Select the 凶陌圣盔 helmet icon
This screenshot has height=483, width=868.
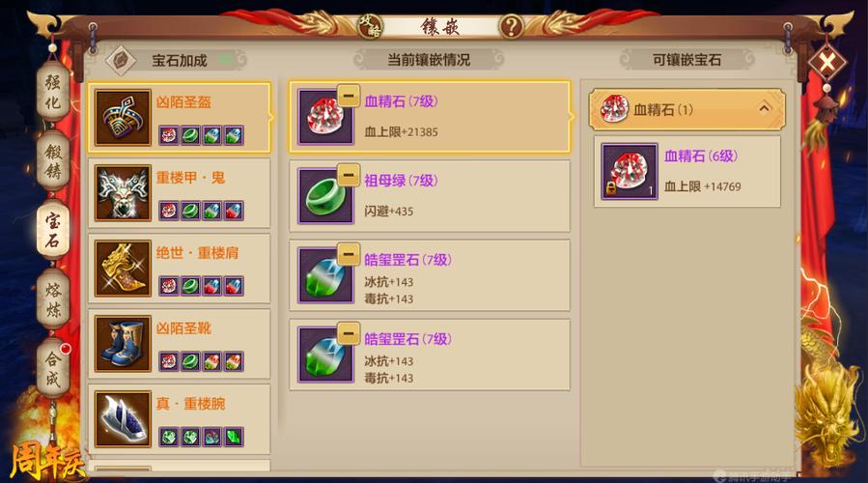123,118
